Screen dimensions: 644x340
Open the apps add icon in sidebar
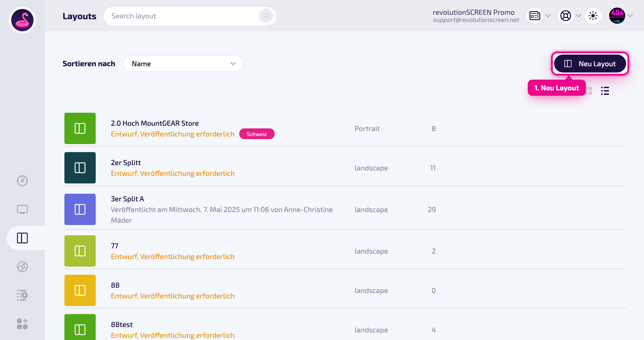pyautogui.click(x=22, y=324)
